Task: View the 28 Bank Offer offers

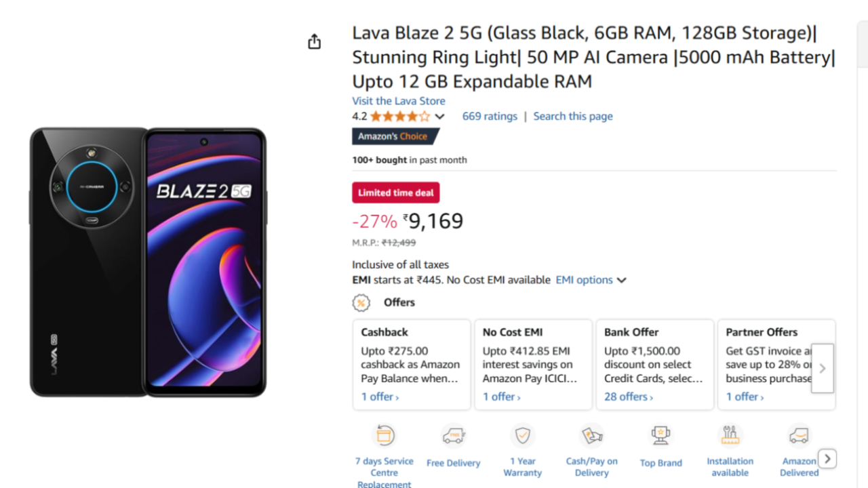Action: 629,396
